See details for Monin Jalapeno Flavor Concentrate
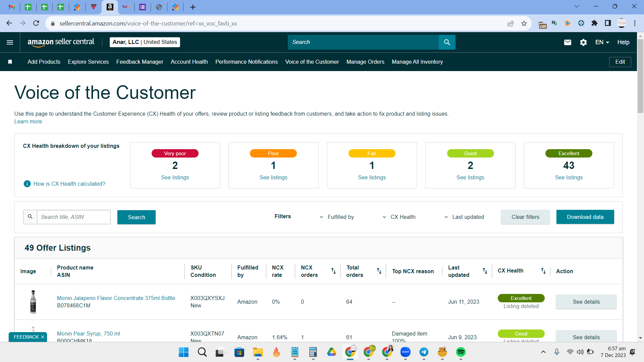644x362 pixels. [586, 302]
